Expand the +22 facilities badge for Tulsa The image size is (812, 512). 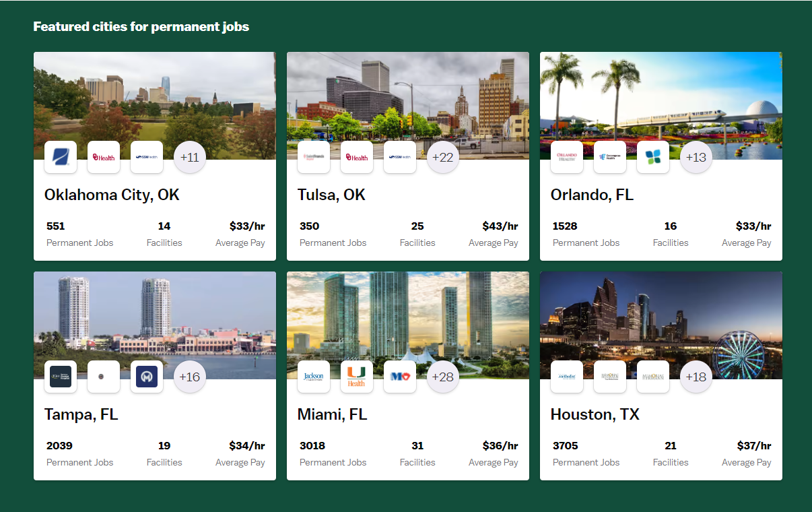pyautogui.click(x=443, y=157)
